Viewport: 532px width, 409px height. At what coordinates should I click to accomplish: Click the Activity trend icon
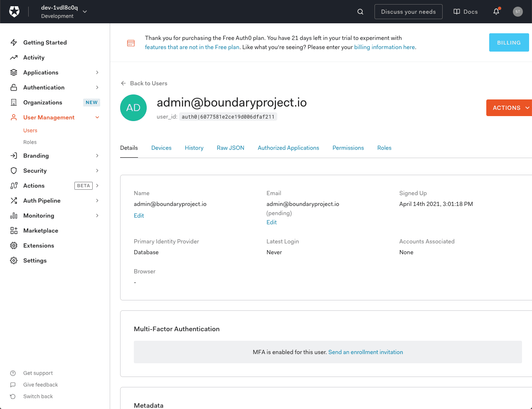pyautogui.click(x=14, y=57)
